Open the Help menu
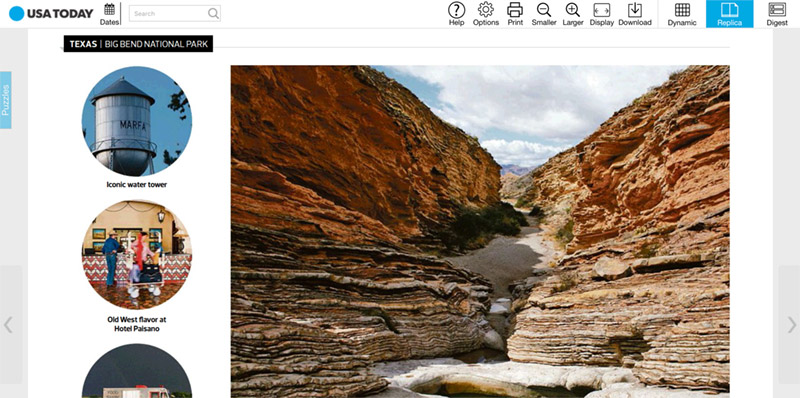 pos(456,14)
